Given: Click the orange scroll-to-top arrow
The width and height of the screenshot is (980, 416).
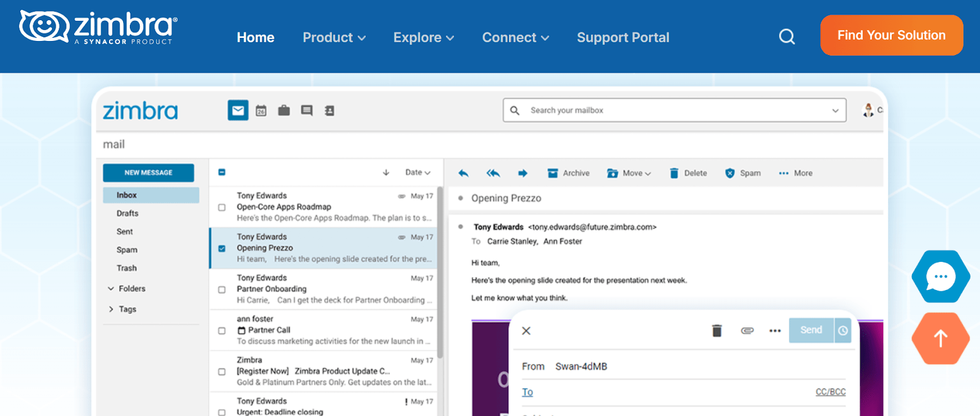Looking at the screenshot, I should pos(940,338).
